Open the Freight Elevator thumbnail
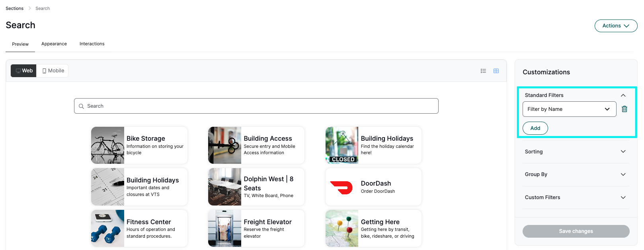This screenshot has width=644, height=250. tap(224, 229)
